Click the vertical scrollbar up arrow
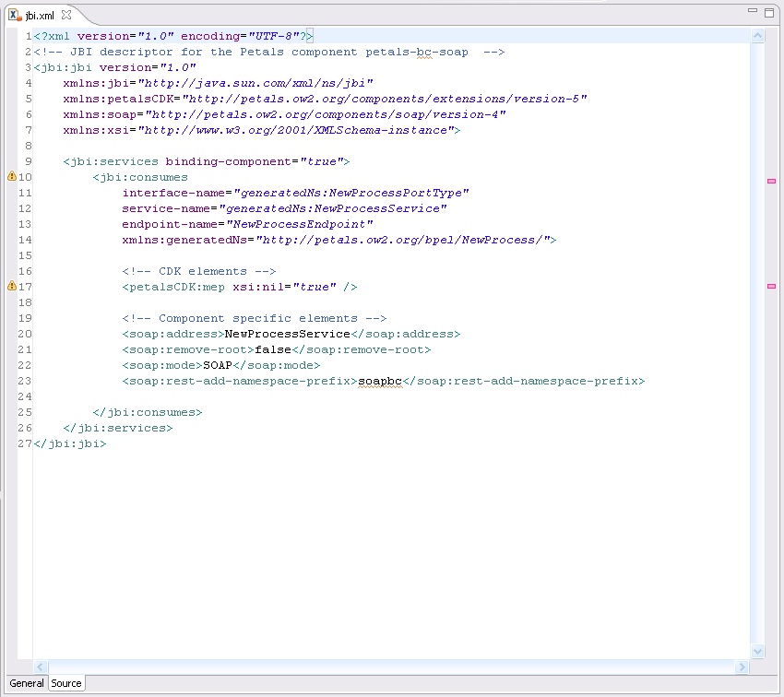Screen dimensions: 784x697 point(758,36)
